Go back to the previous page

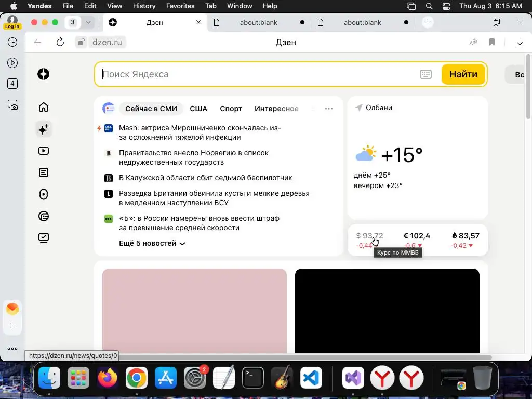tap(37, 42)
